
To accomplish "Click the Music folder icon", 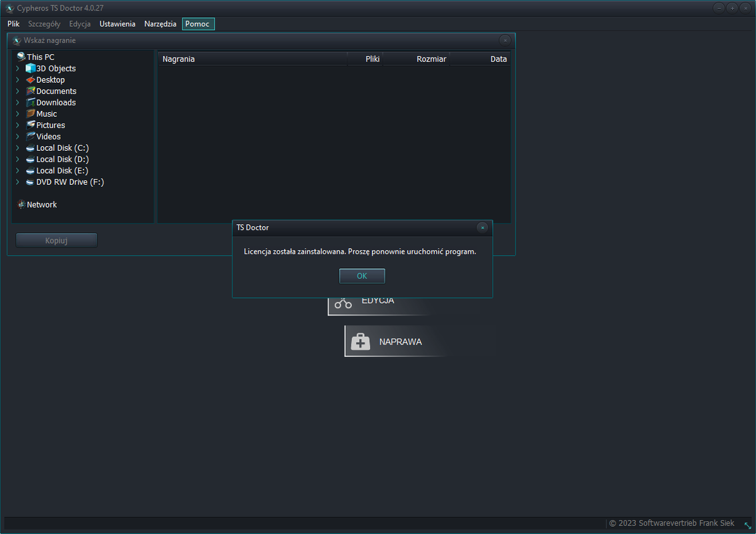I will click(x=30, y=113).
